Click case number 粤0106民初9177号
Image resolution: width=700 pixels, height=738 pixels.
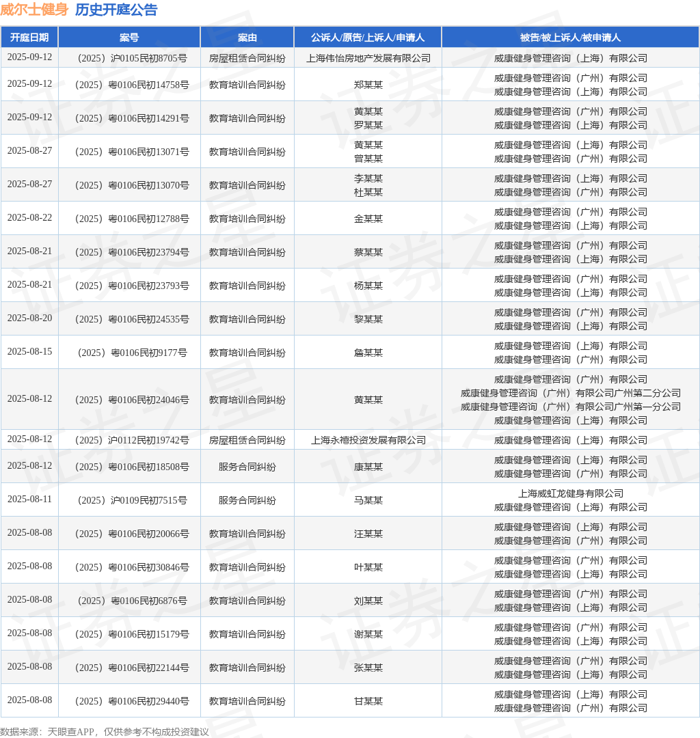point(133,352)
